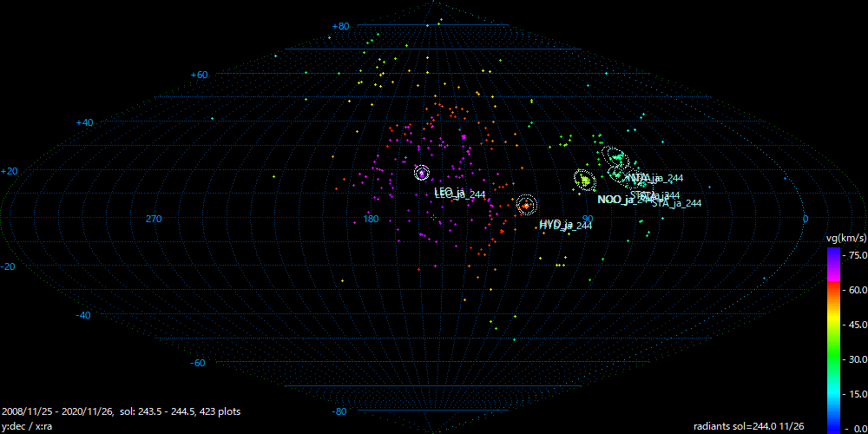Click the right ascension 270 axis label

tap(154, 219)
